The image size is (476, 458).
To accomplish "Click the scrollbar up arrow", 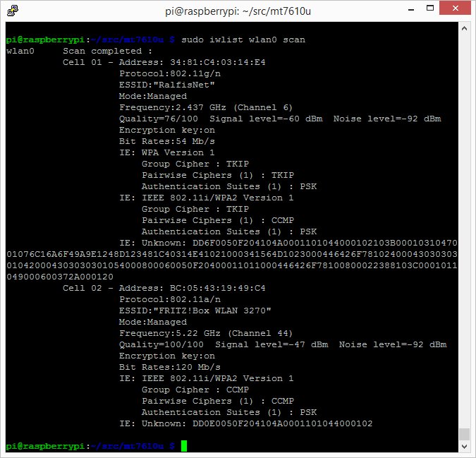I will (x=464, y=28).
